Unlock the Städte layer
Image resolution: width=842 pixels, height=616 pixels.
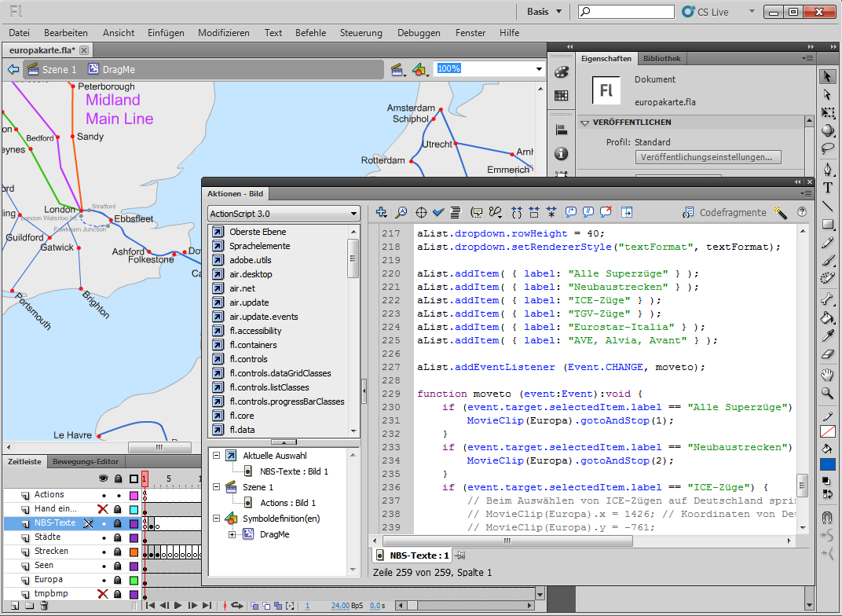[x=118, y=537]
